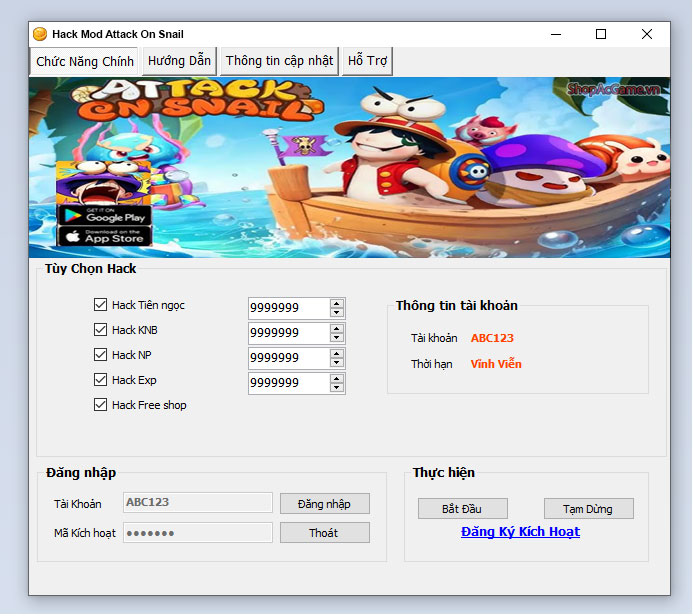The height and width of the screenshot is (616, 693).
Task: Toggle the Hack NP checkbox
Action: point(100,354)
